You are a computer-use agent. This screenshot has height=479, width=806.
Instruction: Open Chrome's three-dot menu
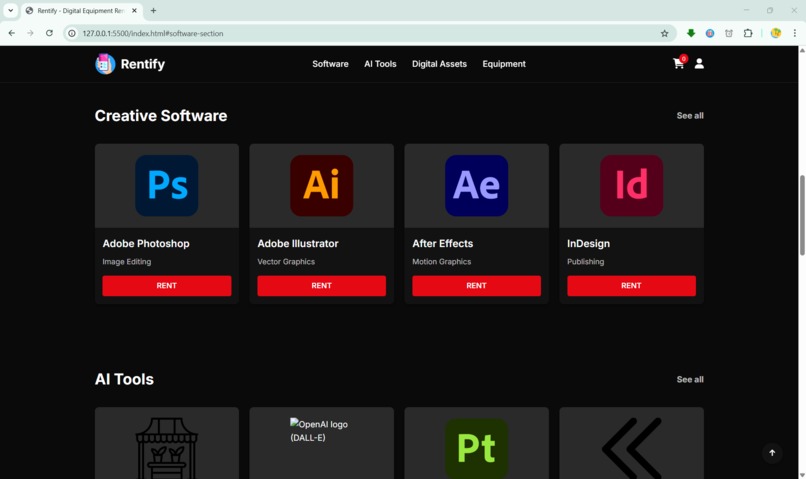click(795, 33)
